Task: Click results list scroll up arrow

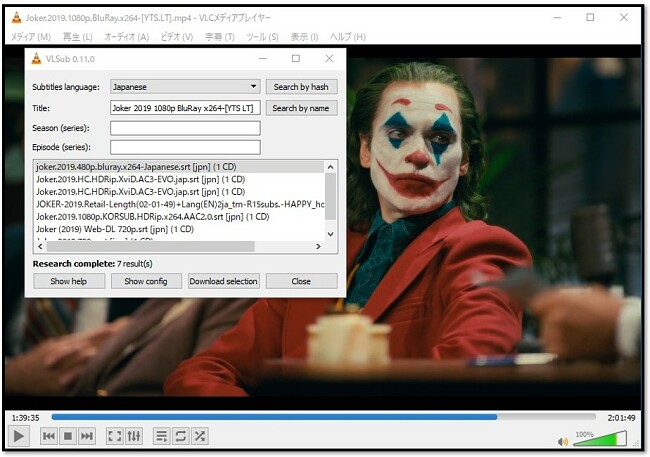Action: coord(330,167)
